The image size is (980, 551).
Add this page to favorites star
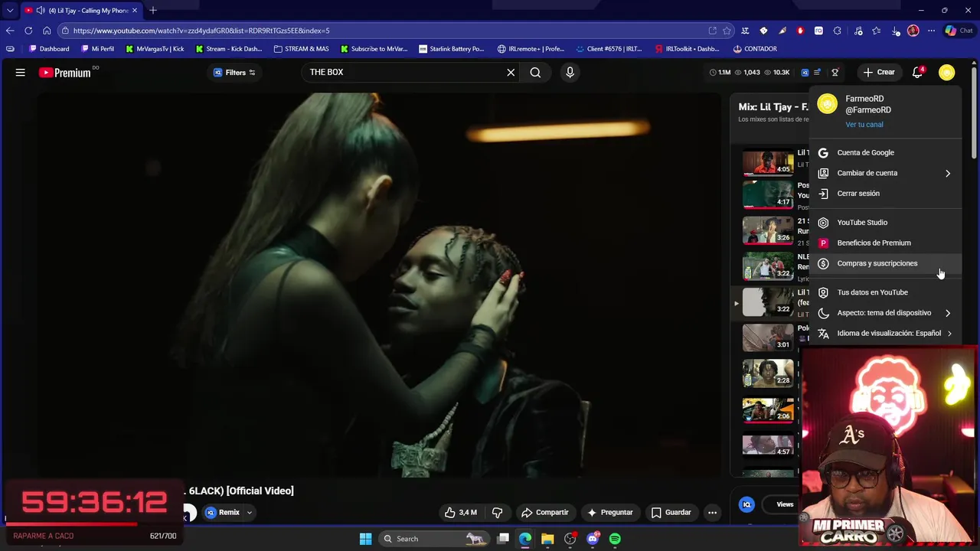[727, 31]
